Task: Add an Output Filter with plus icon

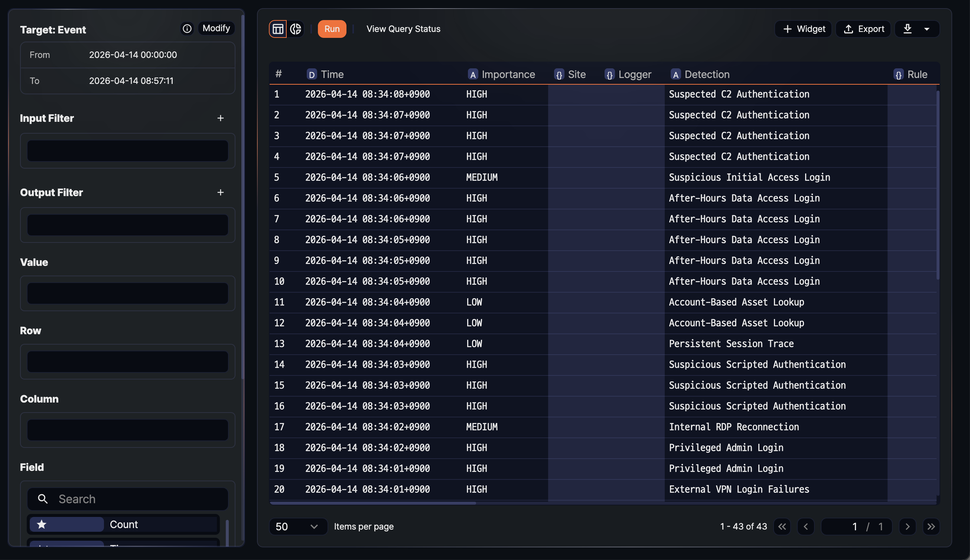Action: 220,192
